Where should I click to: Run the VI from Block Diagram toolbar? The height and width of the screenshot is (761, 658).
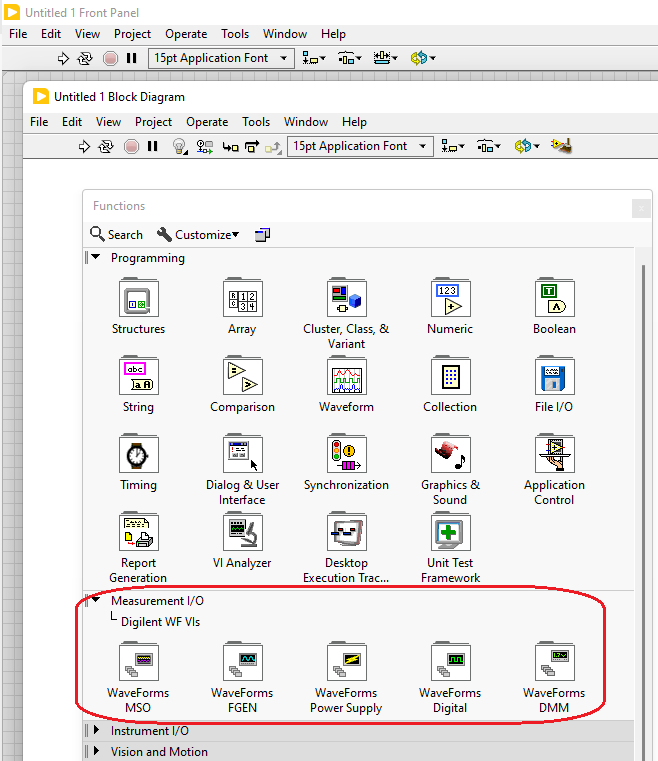84,147
